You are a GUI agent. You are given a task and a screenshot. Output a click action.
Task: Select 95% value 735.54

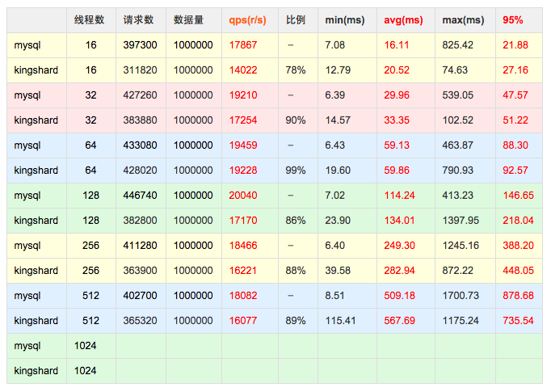(x=518, y=321)
